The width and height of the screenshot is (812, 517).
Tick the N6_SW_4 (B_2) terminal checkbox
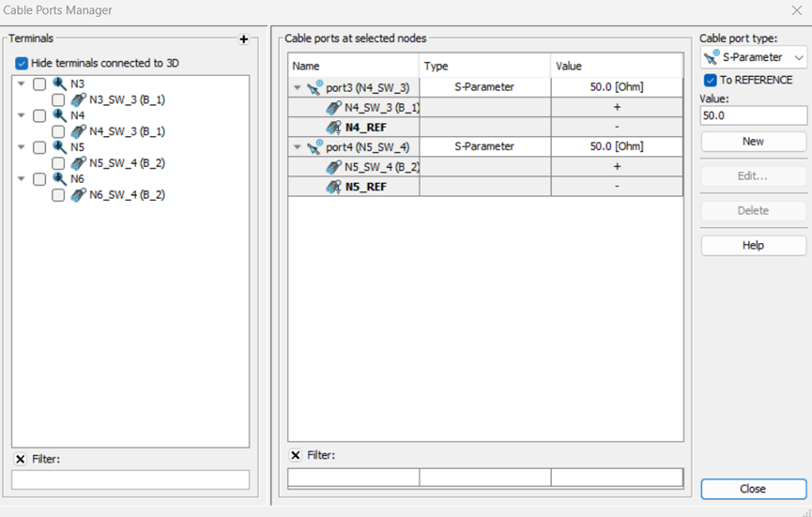(x=58, y=195)
